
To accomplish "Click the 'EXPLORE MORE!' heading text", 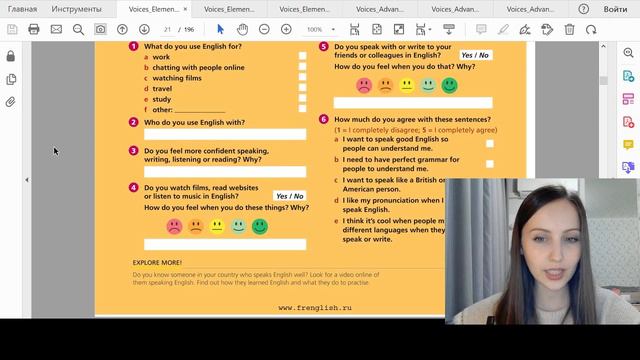I will tap(157, 262).
